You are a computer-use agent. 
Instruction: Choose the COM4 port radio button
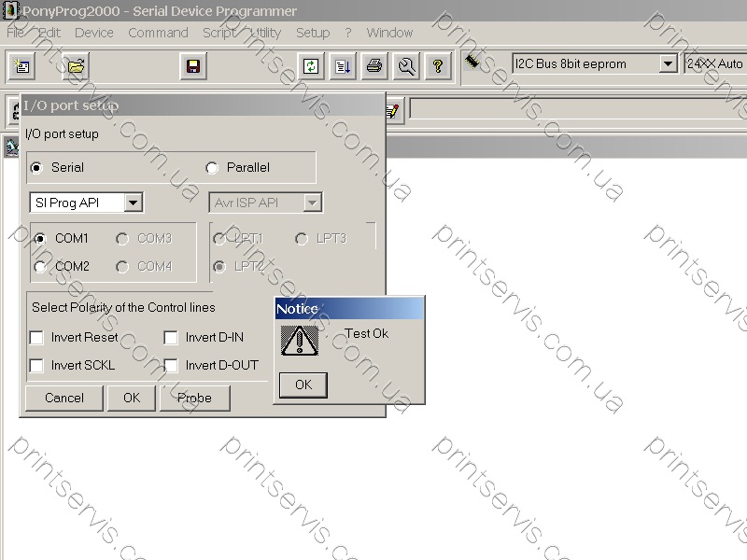point(122,267)
